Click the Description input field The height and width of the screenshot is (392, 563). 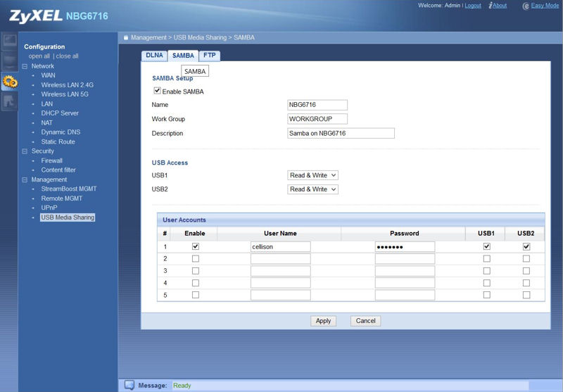click(341, 133)
